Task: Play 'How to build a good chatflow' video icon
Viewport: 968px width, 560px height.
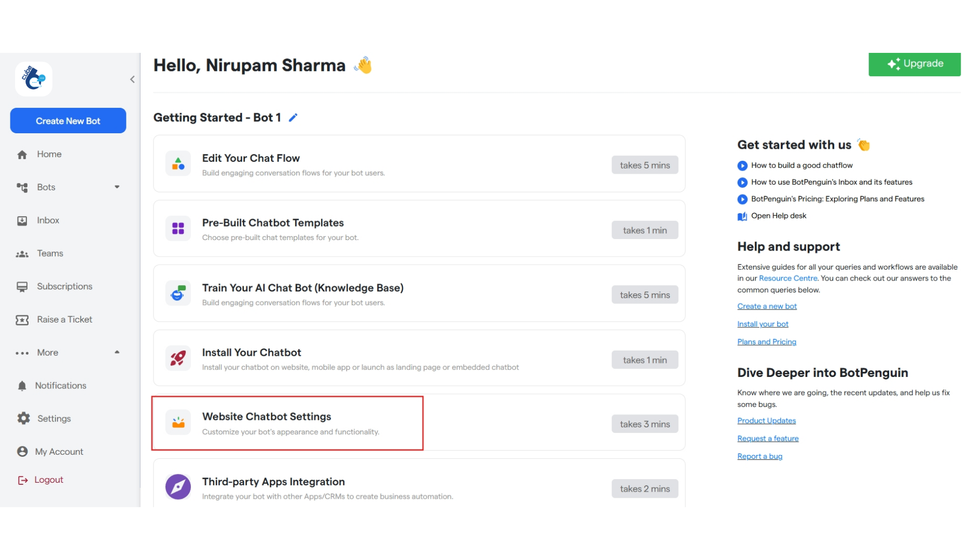Action: click(x=742, y=166)
